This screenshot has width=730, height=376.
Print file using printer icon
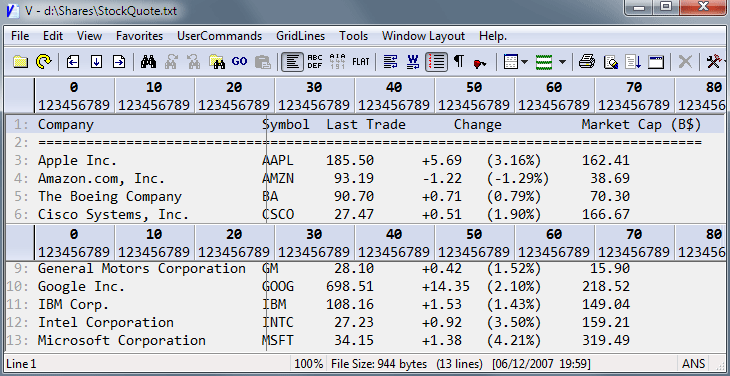(x=587, y=62)
